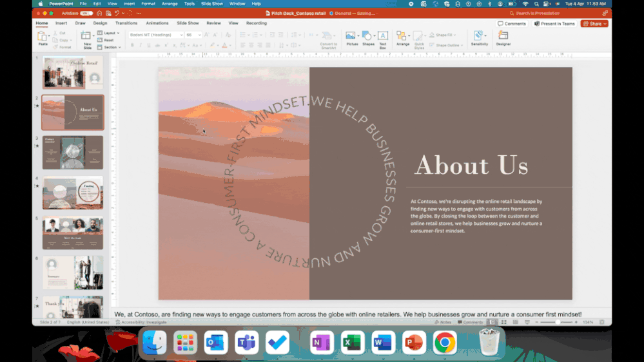
Task: Click the numbered list icon
Action: (255, 35)
